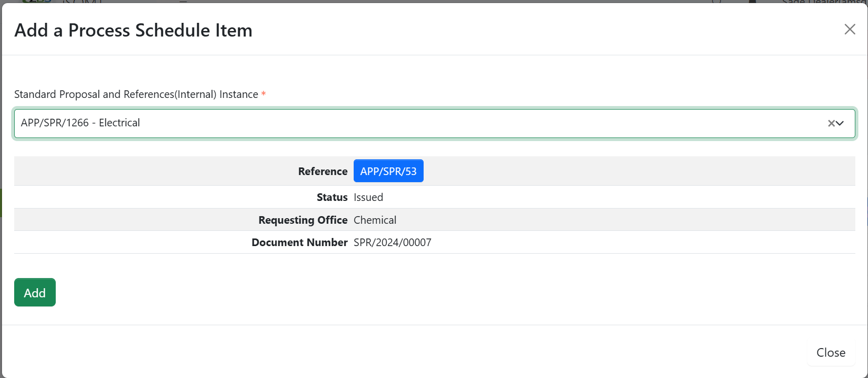Viewport: 868px width, 378px height.
Task: Click the Status field label
Action: point(332,197)
